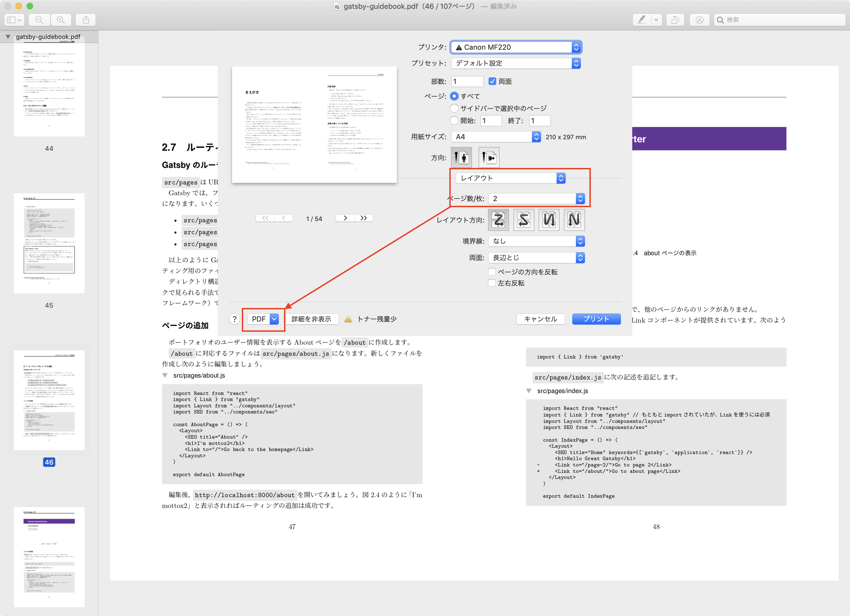This screenshot has width=850, height=616.
Task: Click the PDF document icon in title bar
Action: 337,6
